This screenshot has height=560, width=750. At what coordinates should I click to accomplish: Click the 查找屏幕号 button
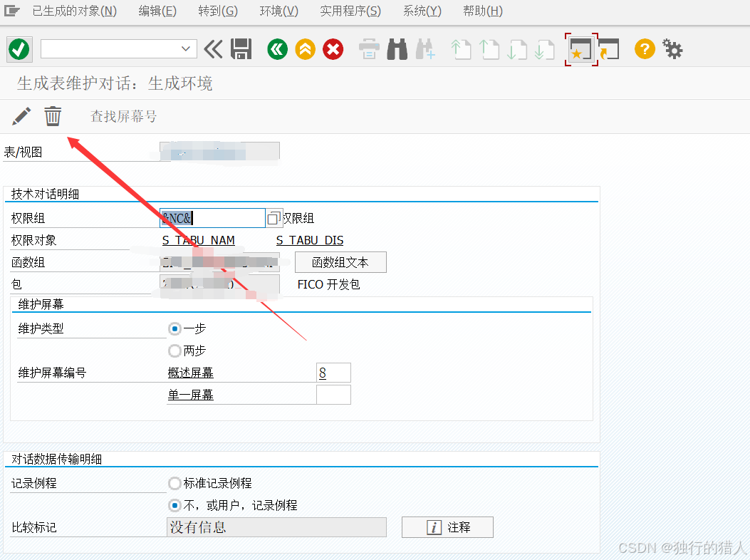(123, 116)
